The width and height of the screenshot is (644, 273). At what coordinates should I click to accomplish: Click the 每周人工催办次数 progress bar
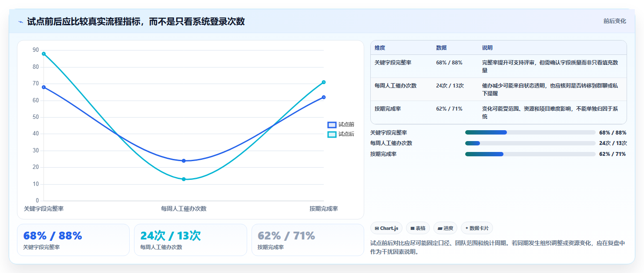coord(530,143)
